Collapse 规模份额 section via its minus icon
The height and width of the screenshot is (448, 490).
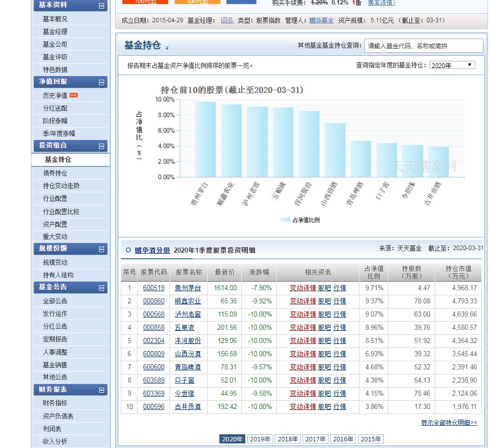coord(102,249)
